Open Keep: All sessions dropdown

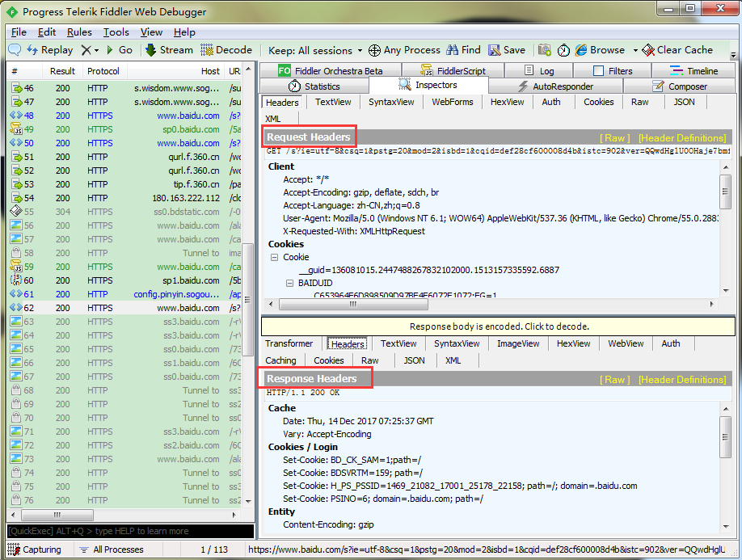pyautogui.click(x=315, y=50)
